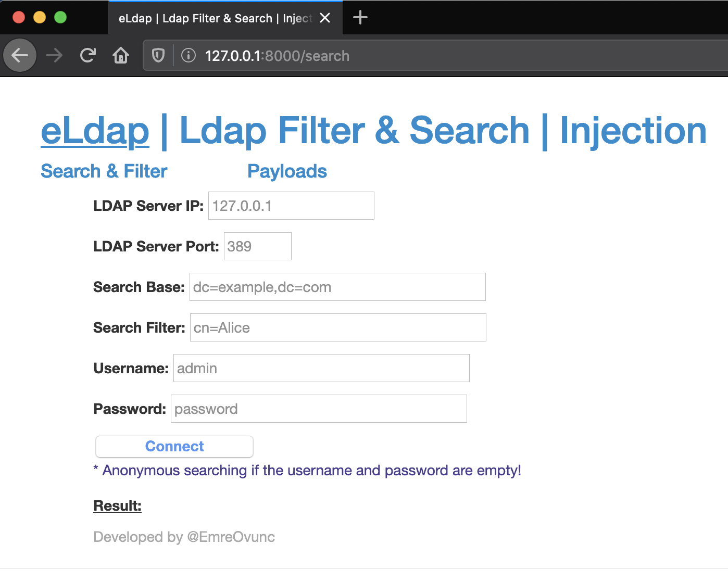This screenshot has height=582, width=728.
Task: Click the red macOS close window button
Action: tap(19, 17)
